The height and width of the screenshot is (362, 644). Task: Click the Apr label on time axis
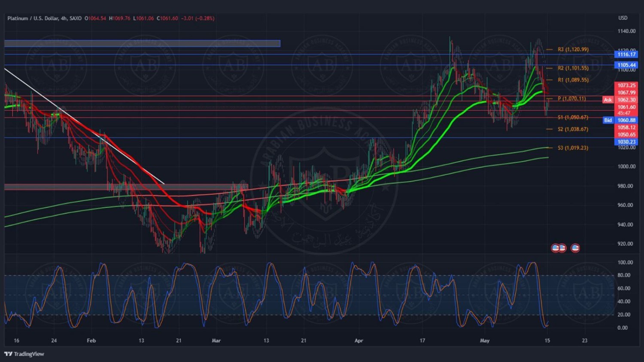358,341
